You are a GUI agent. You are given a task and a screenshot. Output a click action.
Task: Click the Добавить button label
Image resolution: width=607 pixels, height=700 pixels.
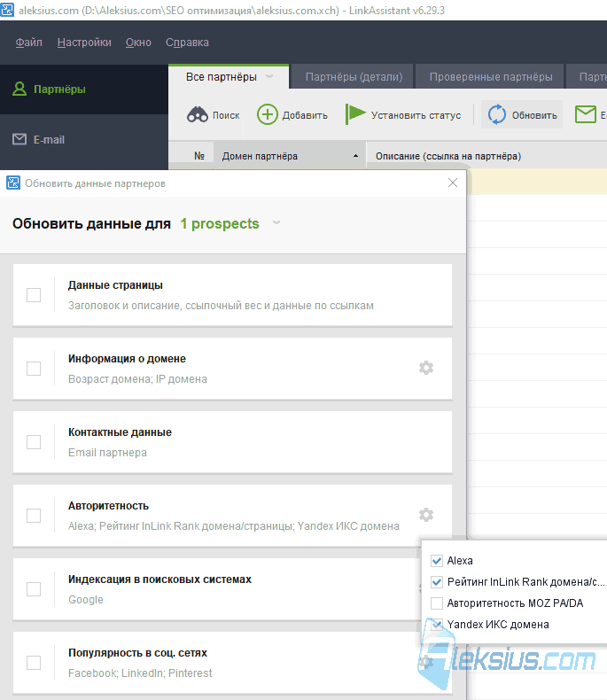305,115
